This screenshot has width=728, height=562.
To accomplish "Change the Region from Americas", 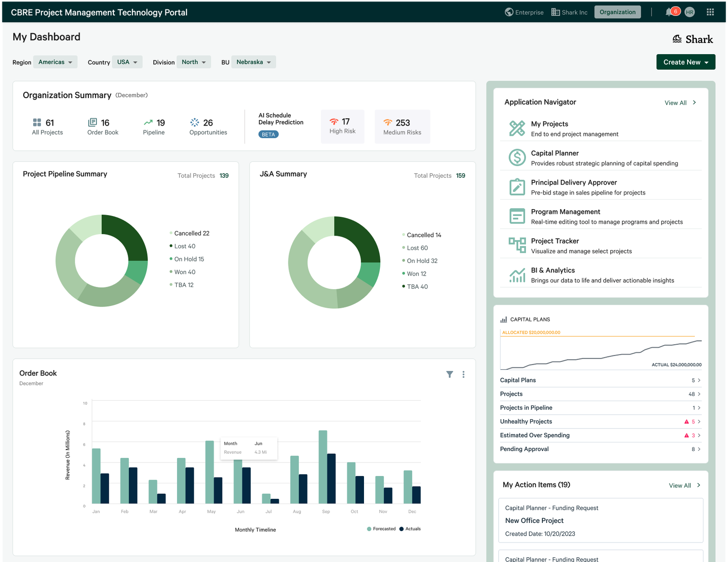I will (x=55, y=62).
